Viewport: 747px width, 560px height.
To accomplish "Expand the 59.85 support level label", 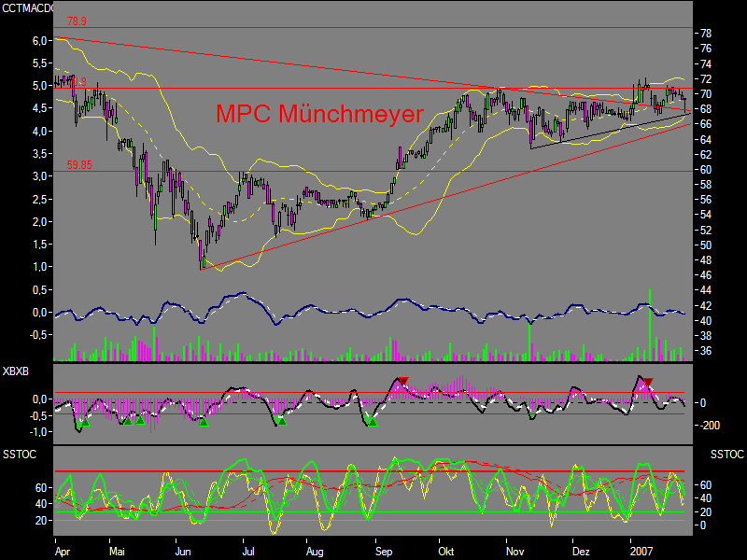I will tap(78, 165).
